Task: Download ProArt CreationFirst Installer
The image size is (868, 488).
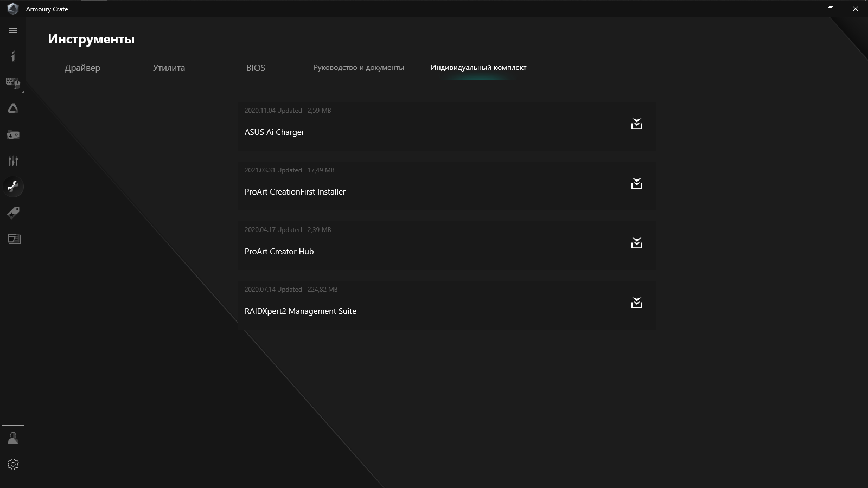Action: click(x=637, y=184)
